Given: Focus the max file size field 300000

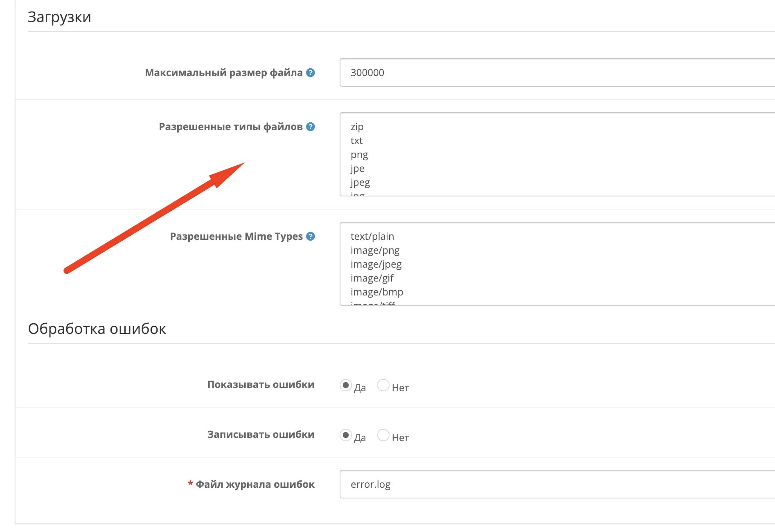Looking at the screenshot, I should 557,72.
